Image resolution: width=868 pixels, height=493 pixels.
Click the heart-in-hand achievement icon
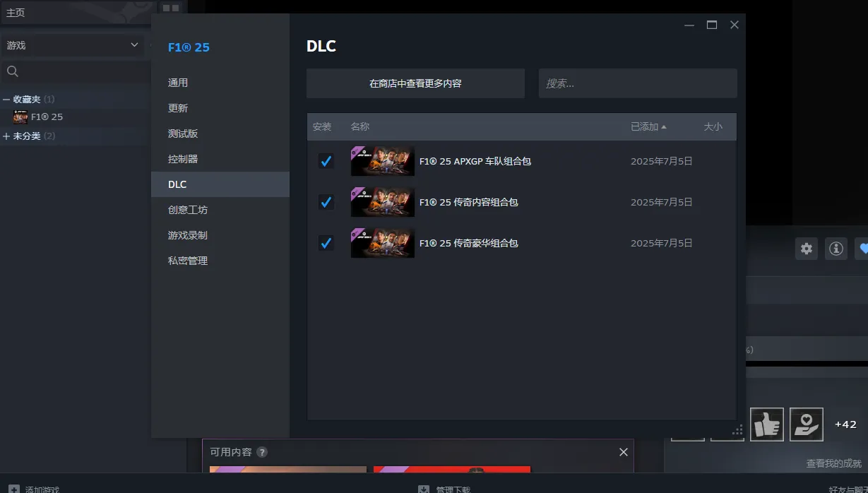tap(806, 424)
